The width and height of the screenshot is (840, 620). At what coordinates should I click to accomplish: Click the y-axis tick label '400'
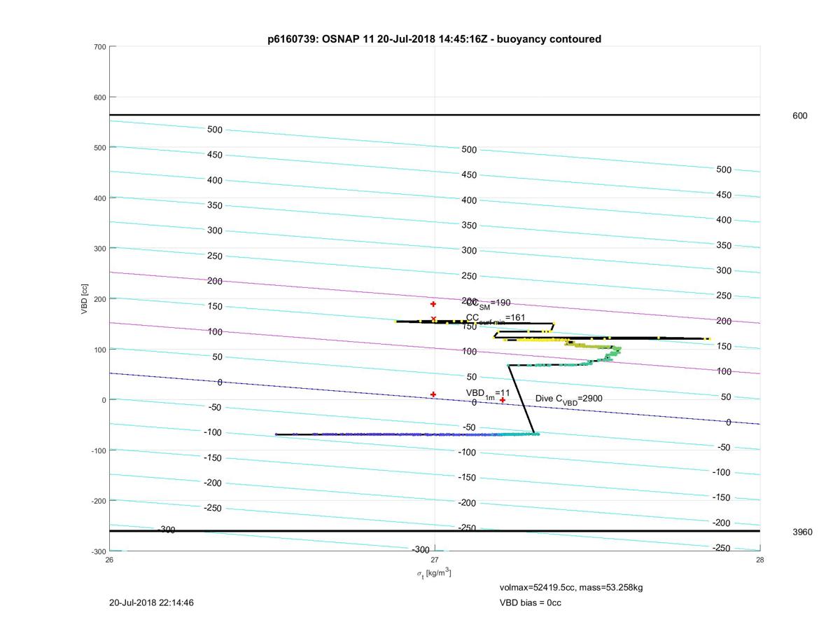99,198
